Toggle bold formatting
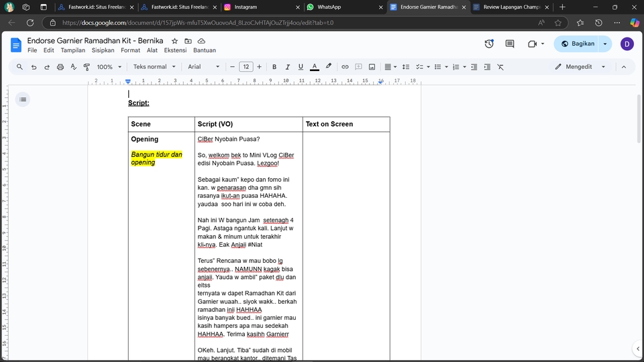This screenshot has width=644, height=362. [274, 67]
